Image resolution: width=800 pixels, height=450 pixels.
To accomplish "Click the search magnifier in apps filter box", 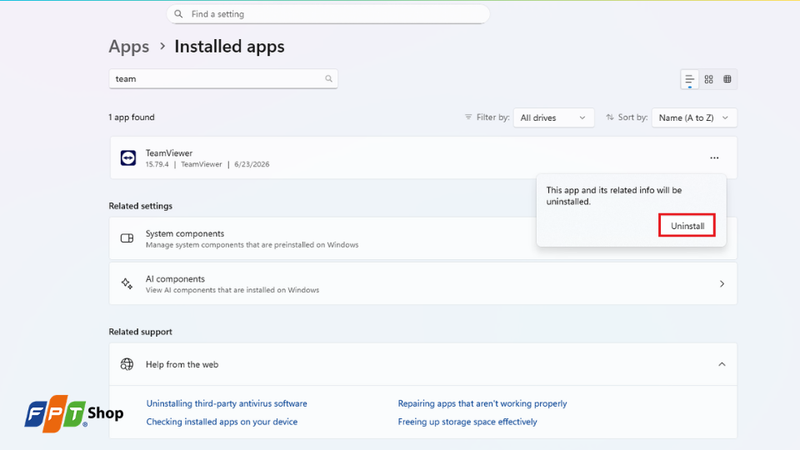I will [329, 79].
